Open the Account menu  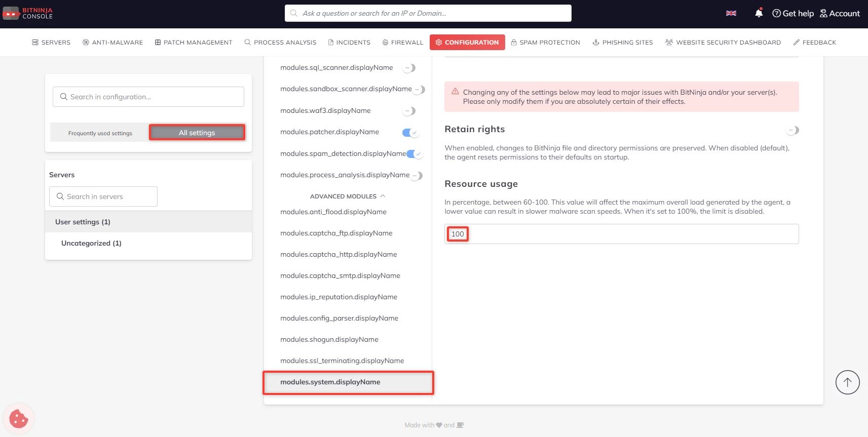[840, 14]
